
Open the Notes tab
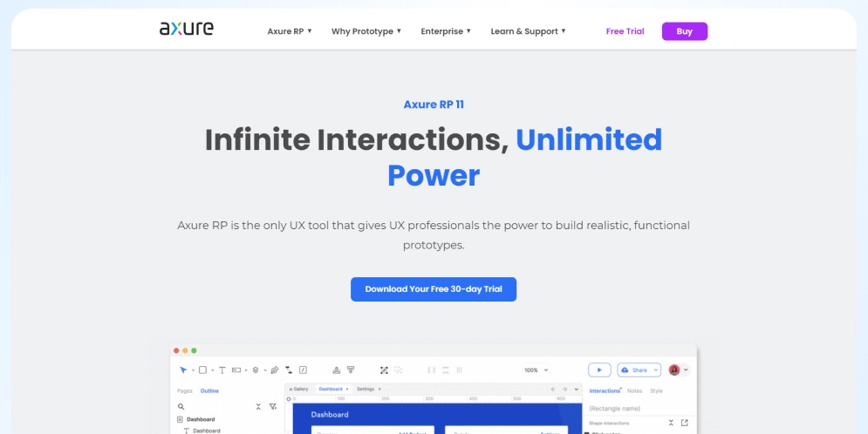point(634,391)
